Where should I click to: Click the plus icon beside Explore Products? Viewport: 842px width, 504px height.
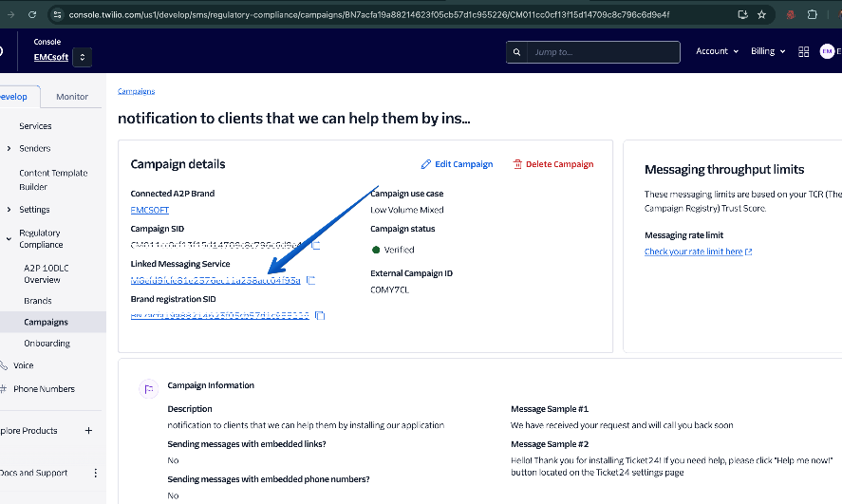pyautogui.click(x=88, y=431)
